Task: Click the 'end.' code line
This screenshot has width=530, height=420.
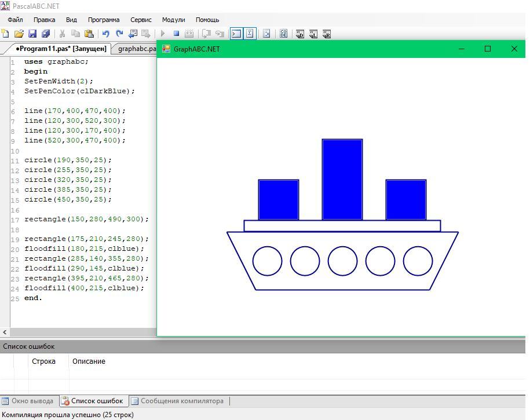Action: click(33, 298)
